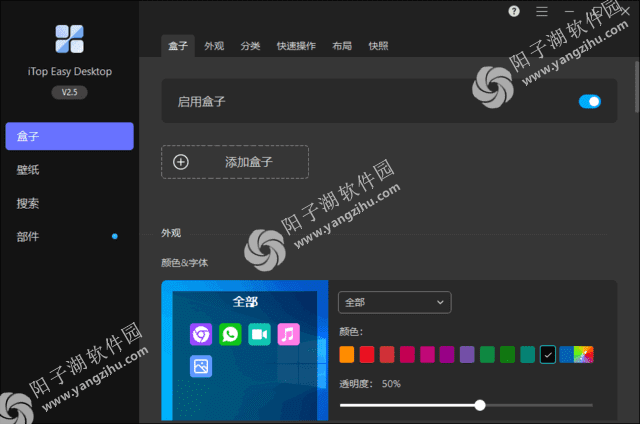This screenshot has height=424, width=640.
Task: Minimize the window
Action: coord(569,11)
